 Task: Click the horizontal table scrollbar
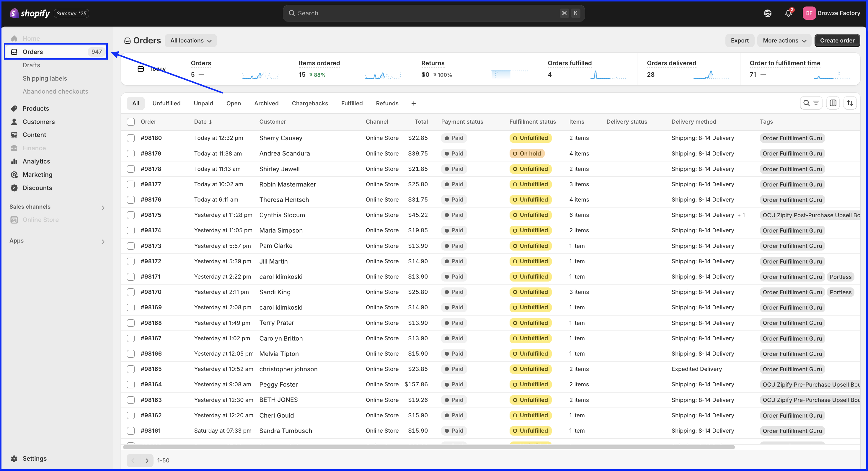(429, 447)
